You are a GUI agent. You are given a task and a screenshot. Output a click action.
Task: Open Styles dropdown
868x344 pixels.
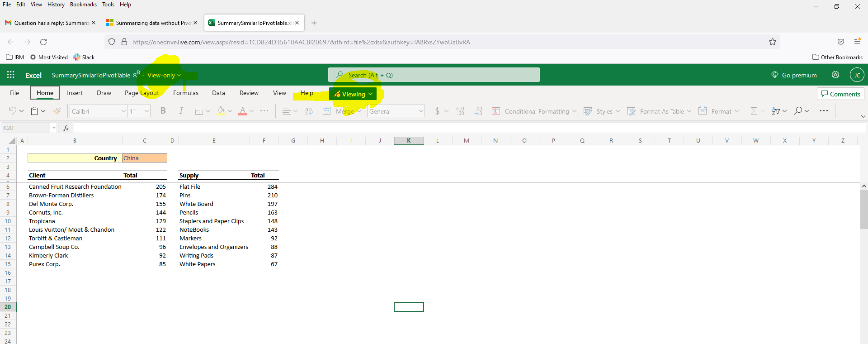pyautogui.click(x=602, y=111)
